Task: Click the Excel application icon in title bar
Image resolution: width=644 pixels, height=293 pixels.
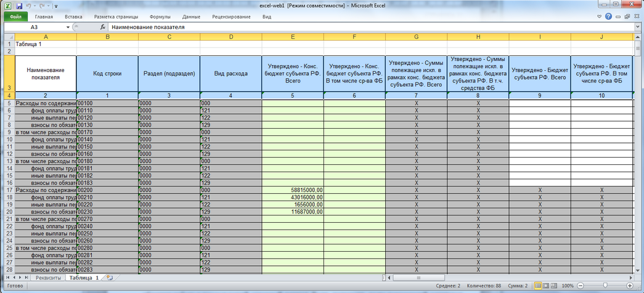Action: (9, 6)
